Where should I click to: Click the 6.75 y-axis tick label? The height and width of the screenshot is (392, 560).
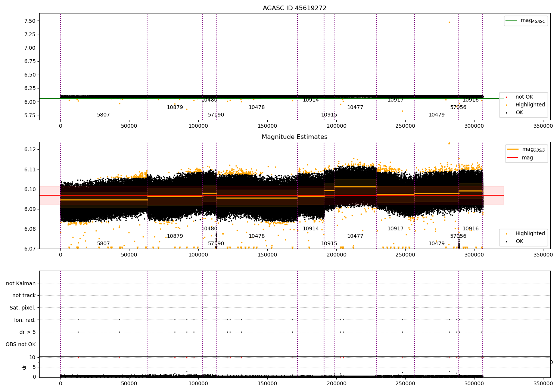pos(29,61)
